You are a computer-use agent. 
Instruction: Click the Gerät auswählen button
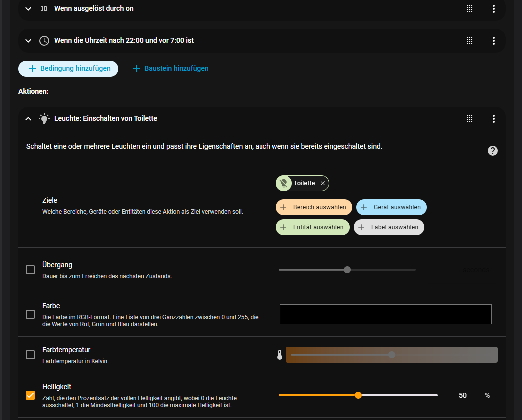coord(391,207)
